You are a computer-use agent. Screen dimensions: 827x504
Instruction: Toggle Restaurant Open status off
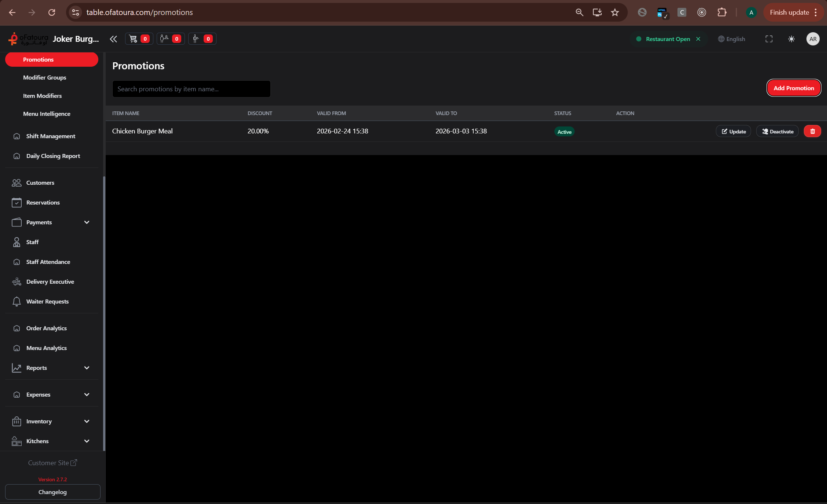(x=698, y=39)
